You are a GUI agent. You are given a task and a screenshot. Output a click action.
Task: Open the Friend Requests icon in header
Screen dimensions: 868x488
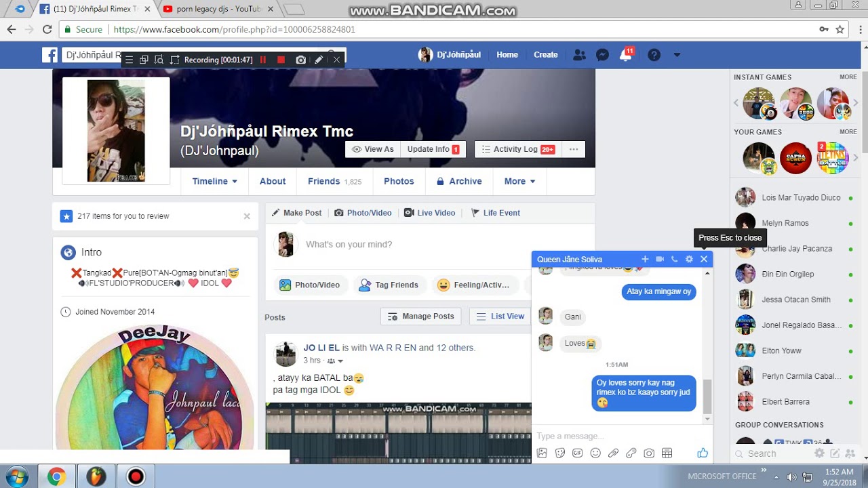pyautogui.click(x=579, y=55)
